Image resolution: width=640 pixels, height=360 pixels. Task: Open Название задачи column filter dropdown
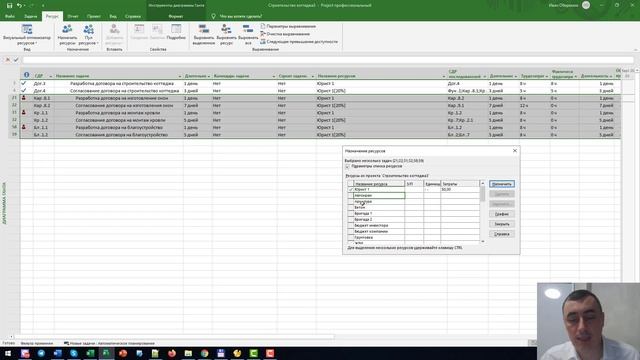click(x=180, y=76)
